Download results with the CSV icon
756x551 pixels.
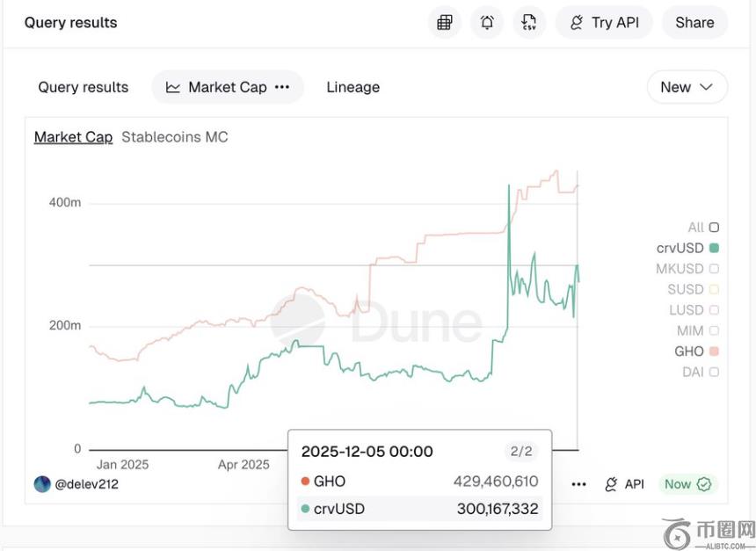click(529, 23)
